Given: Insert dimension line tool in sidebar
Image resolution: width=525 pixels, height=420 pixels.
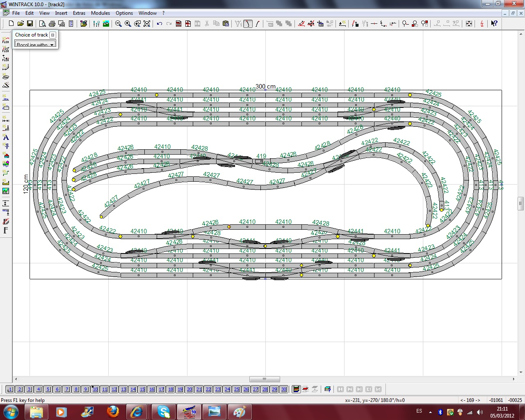Looking at the screenshot, I should point(6,119).
